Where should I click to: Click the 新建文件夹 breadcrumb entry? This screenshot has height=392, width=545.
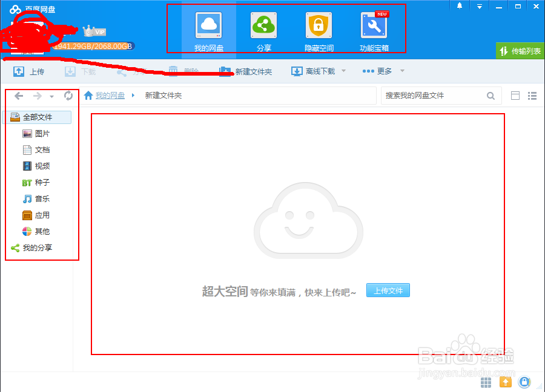click(163, 96)
